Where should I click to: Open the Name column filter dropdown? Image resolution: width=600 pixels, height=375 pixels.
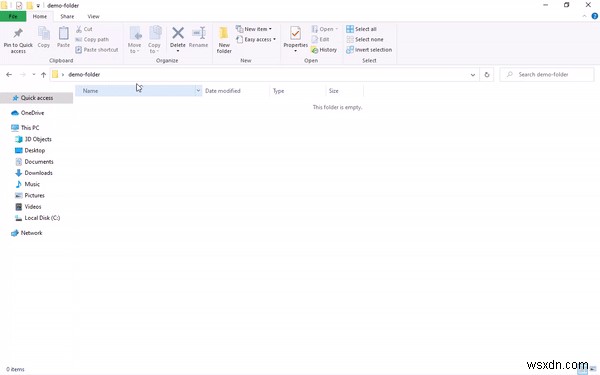198,91
